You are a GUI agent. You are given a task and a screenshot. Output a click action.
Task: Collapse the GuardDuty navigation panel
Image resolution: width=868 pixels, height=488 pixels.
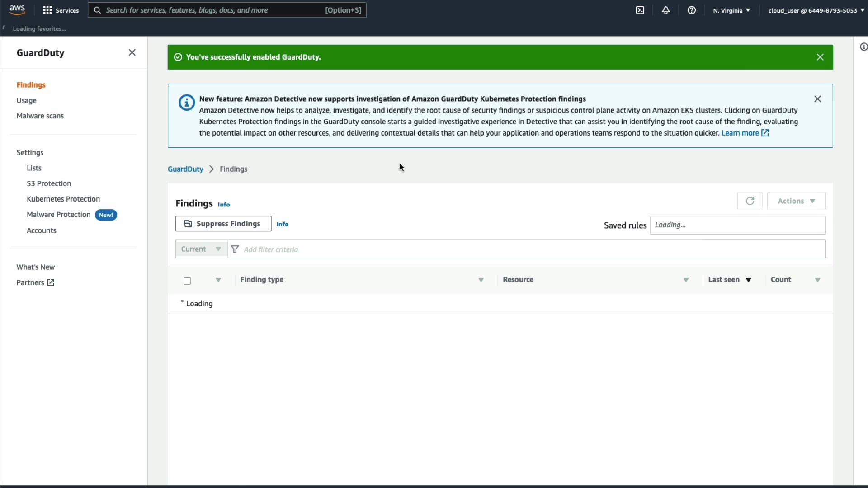click(x=132, y=52)
